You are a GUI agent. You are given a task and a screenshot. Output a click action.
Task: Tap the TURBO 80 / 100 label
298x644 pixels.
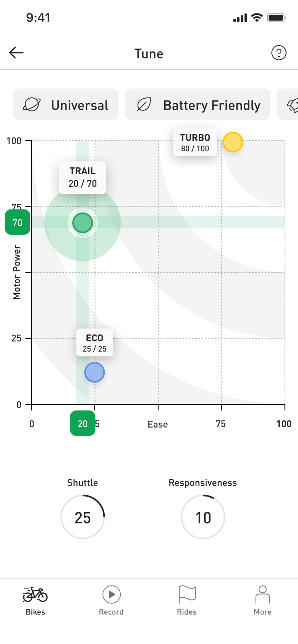point(195,142)
